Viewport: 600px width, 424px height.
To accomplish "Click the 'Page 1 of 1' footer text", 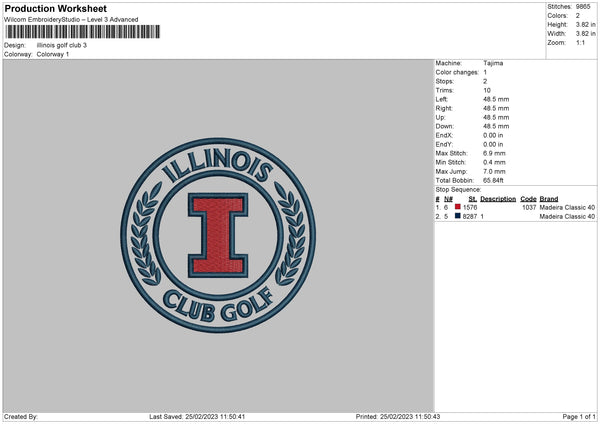I will tap(579, 417).
